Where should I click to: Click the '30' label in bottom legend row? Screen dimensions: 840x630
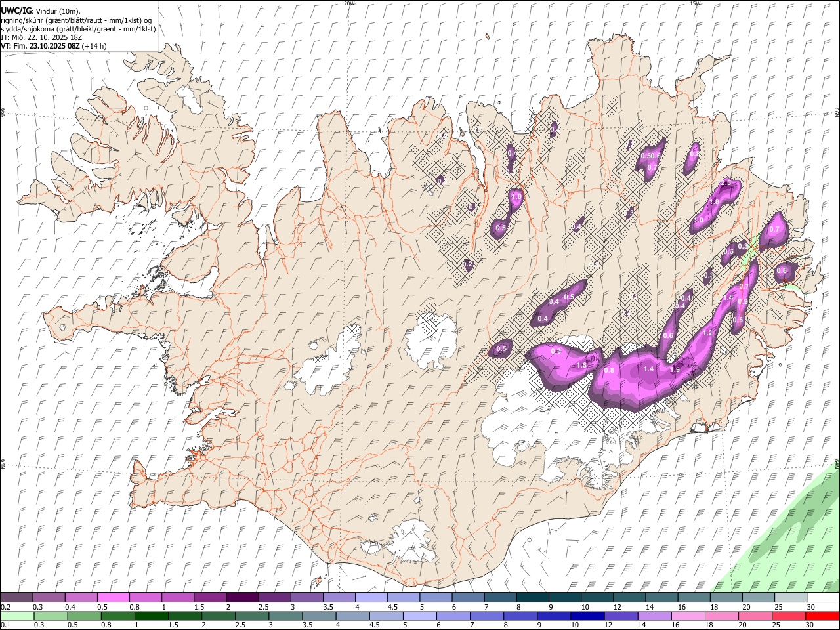[x=811, y=625]
